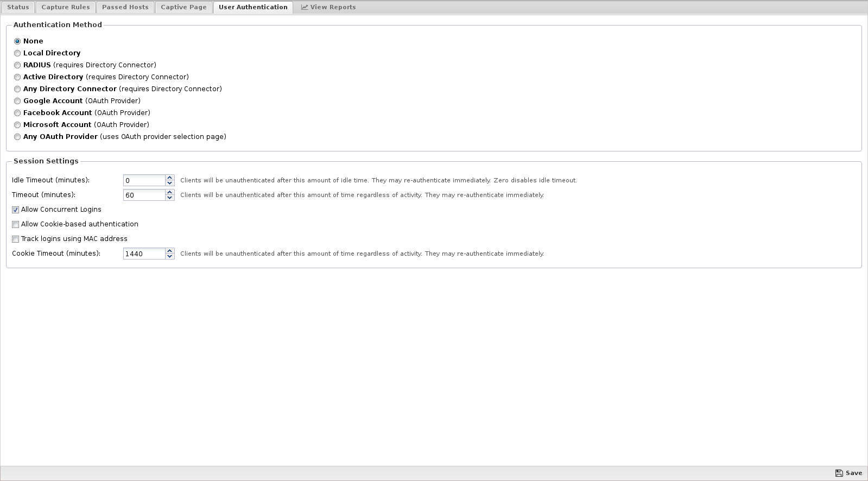Switch to the Capture Rules tab

[66, 7]
